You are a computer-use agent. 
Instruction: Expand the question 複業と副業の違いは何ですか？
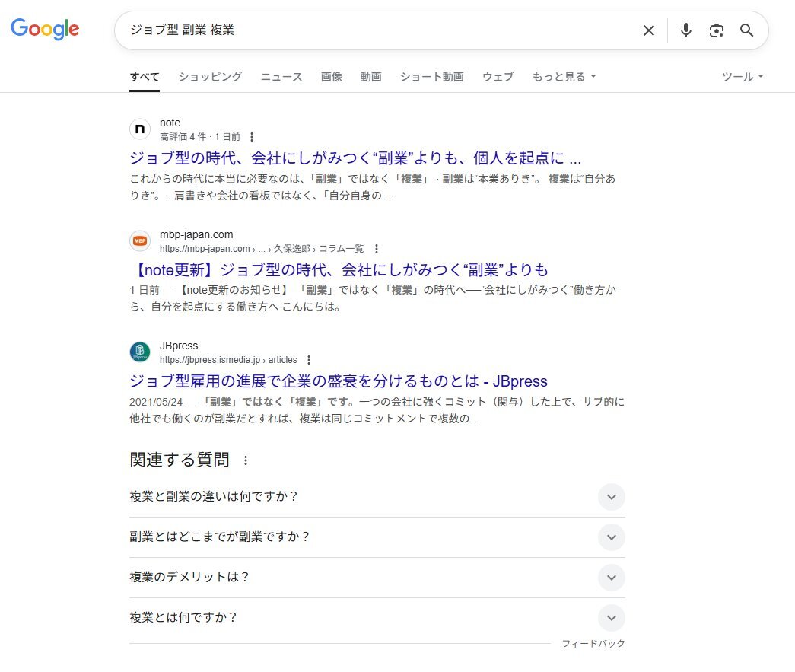pyautogui.click(x=377, y=496)
